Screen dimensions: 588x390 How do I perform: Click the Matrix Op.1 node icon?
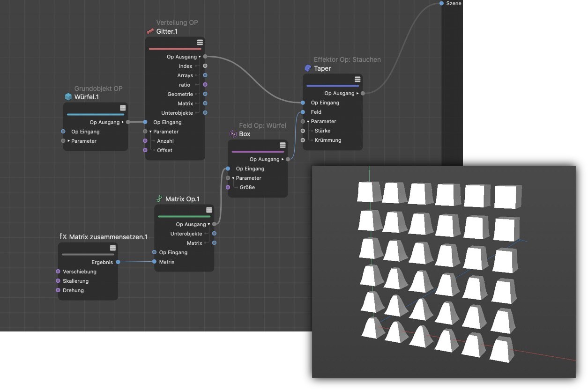[x=159, y=199]
